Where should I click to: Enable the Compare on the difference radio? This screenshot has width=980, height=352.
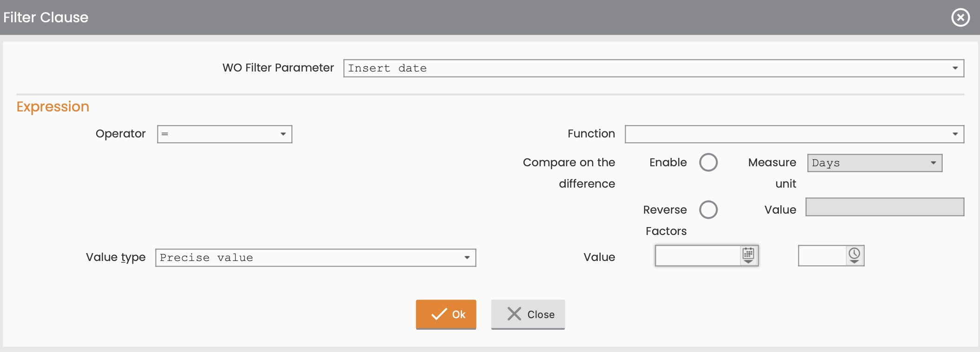pos(708,163)
